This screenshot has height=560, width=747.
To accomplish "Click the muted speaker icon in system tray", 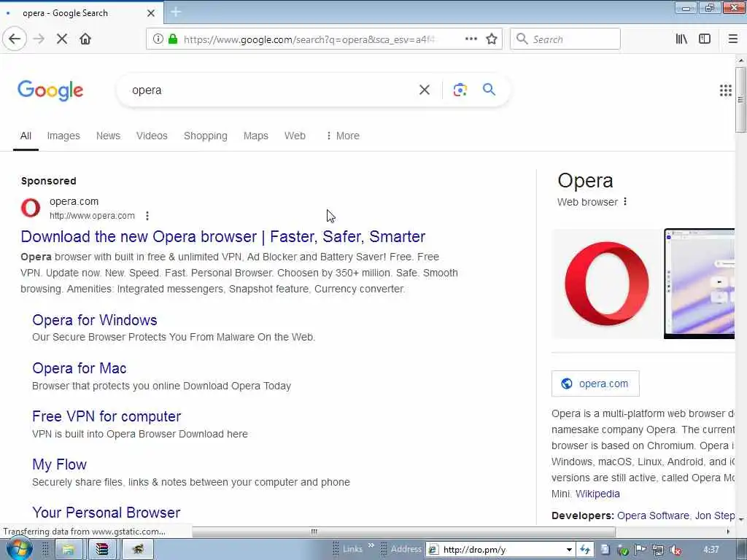I will 675,550.
